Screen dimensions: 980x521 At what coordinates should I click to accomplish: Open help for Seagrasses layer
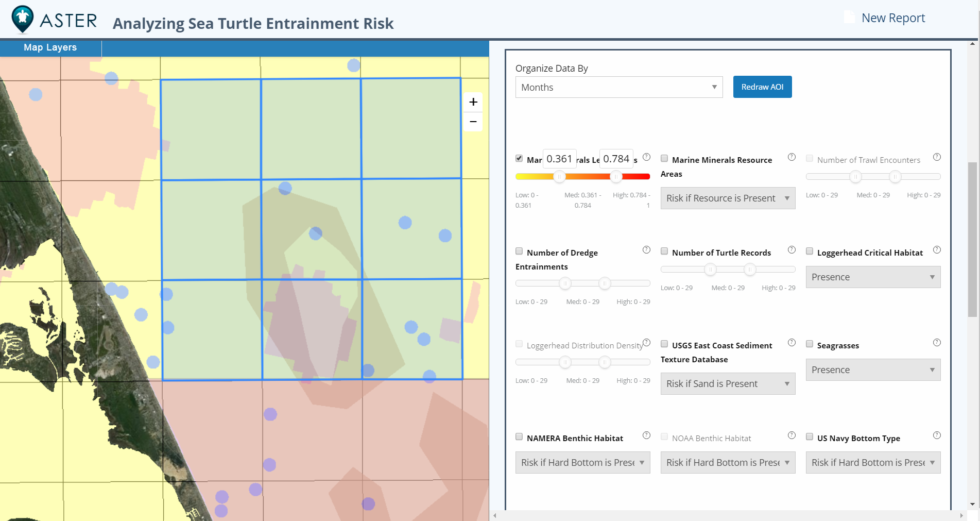[937, 343]
